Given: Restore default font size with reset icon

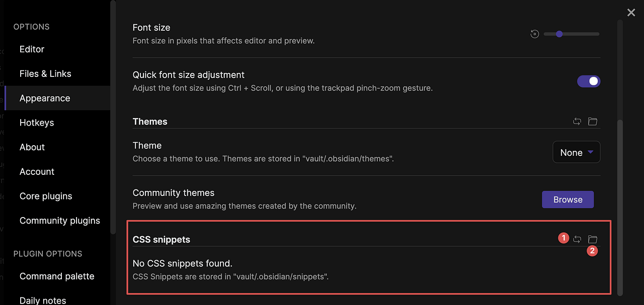Looking at the screenshot, I should click(534, 34).
